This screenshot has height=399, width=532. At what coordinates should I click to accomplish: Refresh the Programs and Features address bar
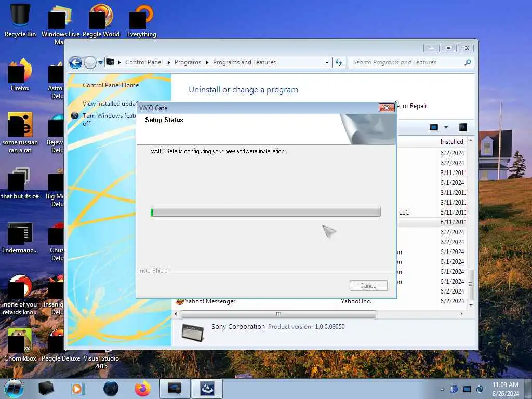coord(339,62)
